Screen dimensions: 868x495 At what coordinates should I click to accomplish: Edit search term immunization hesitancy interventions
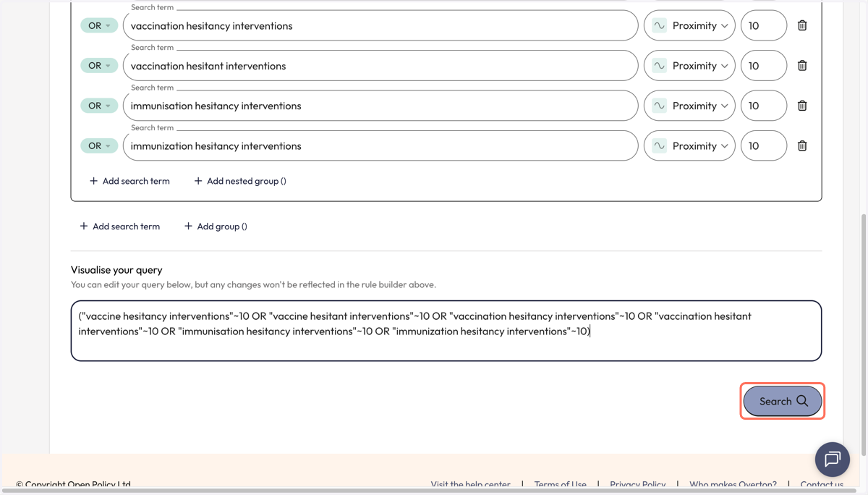click(380, 145)
